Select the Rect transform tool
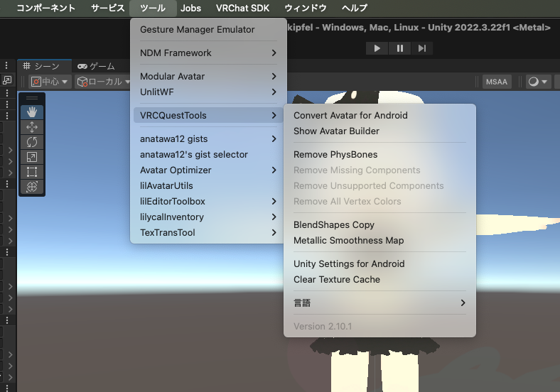Screen dimensions: 560x392 [x=32, y=172]
